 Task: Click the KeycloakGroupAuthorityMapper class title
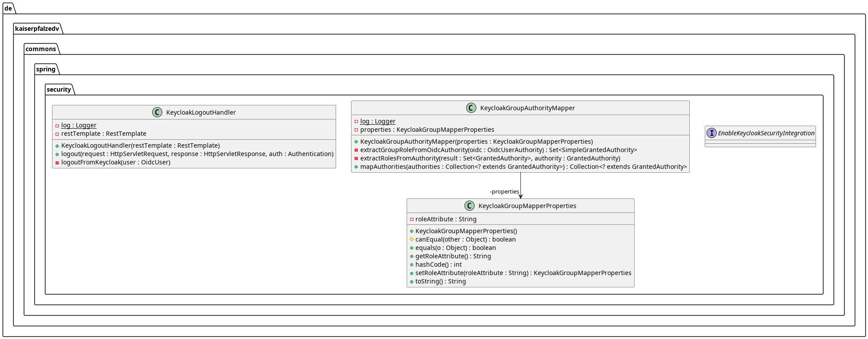528,108
